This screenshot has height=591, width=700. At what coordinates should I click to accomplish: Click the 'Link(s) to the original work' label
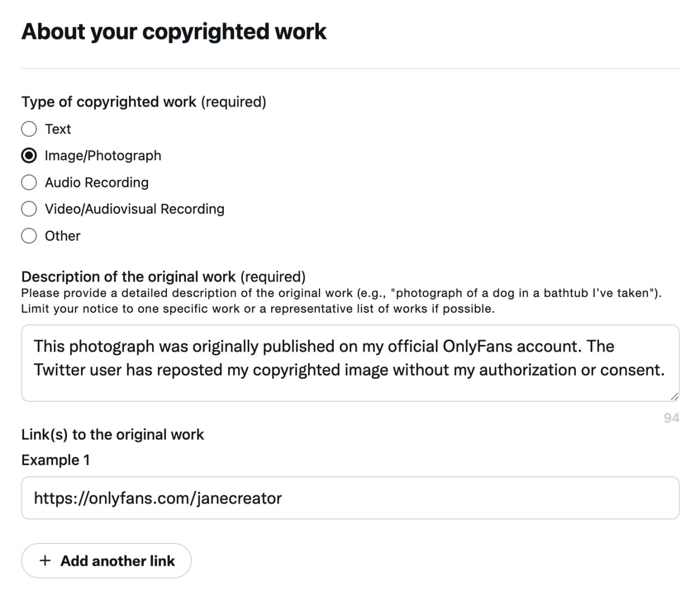[112, 435]
